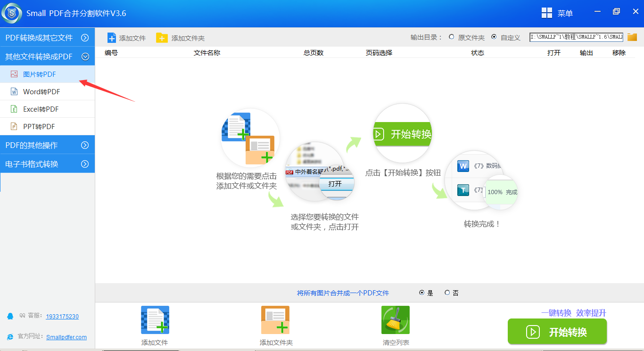
Task: Click the 移除 column header
Action: tap(619, 53)
